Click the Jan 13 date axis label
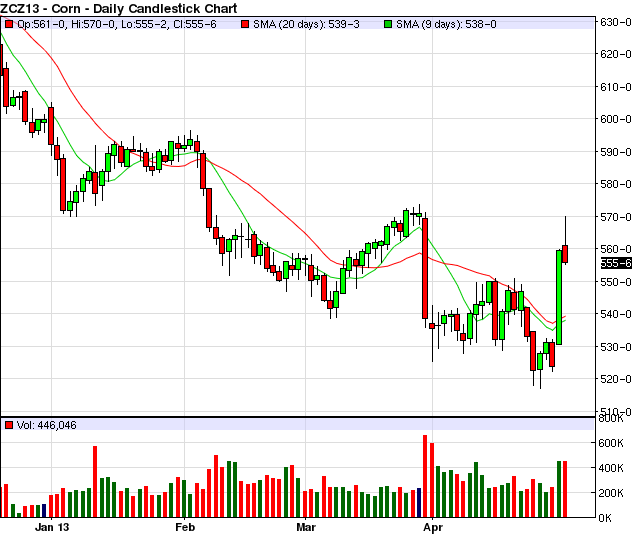Viewport: 640px width, 536px height. point(52,527)
